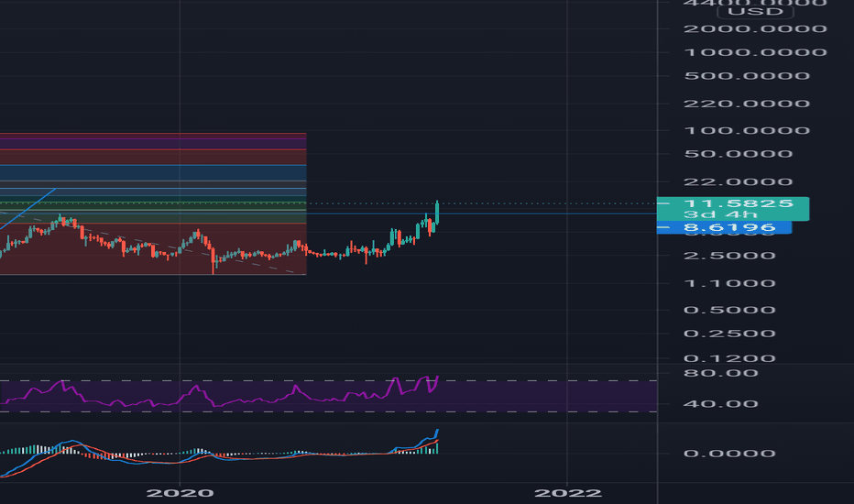The height and width of the screenshot is (504, 854).
Task: Click the 1000.0000 price axis label
Action: pyautogui.click(x=755, y=52)
